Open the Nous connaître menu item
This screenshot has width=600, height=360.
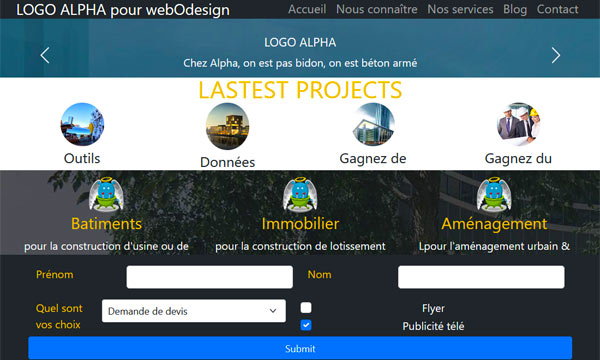(x=377, y=9)
